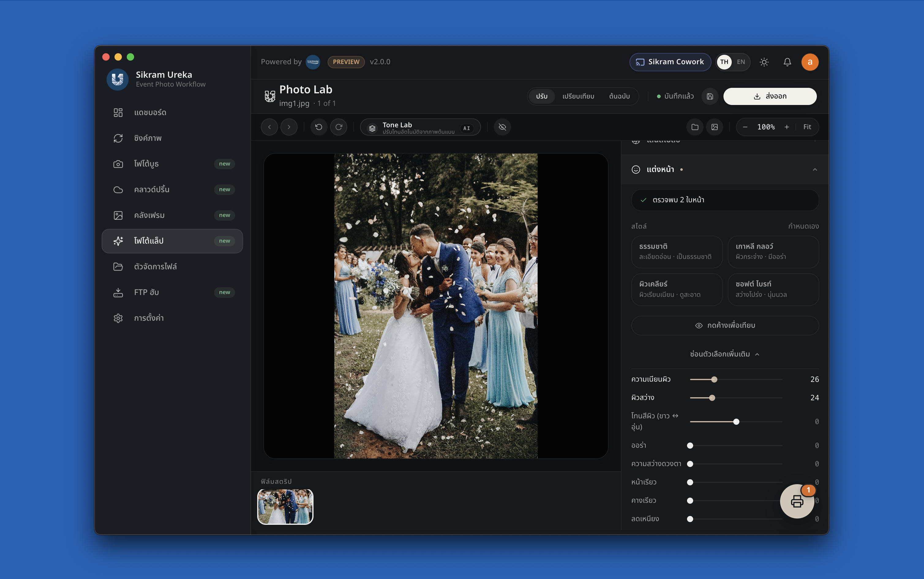The image size is (924, 579).
Task: Click the ความเนียนผิว slider handle
Action: tap(714, 379)
